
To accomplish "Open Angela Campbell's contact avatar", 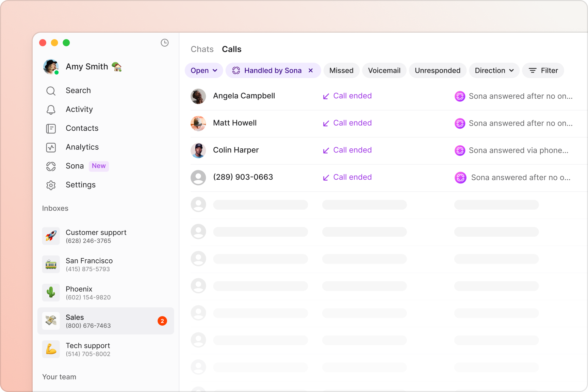I will (198, 96).
